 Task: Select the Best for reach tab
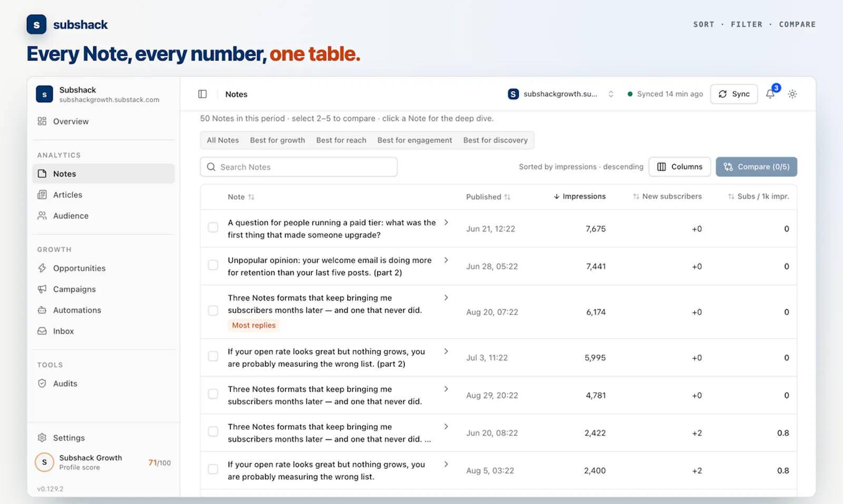pyautogui.click(x=341, y=140)
